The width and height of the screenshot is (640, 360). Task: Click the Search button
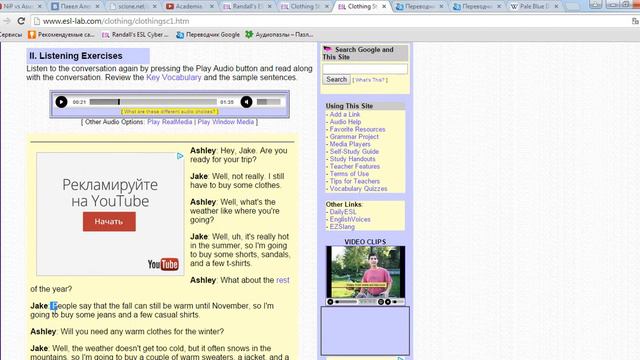[336, 80]
